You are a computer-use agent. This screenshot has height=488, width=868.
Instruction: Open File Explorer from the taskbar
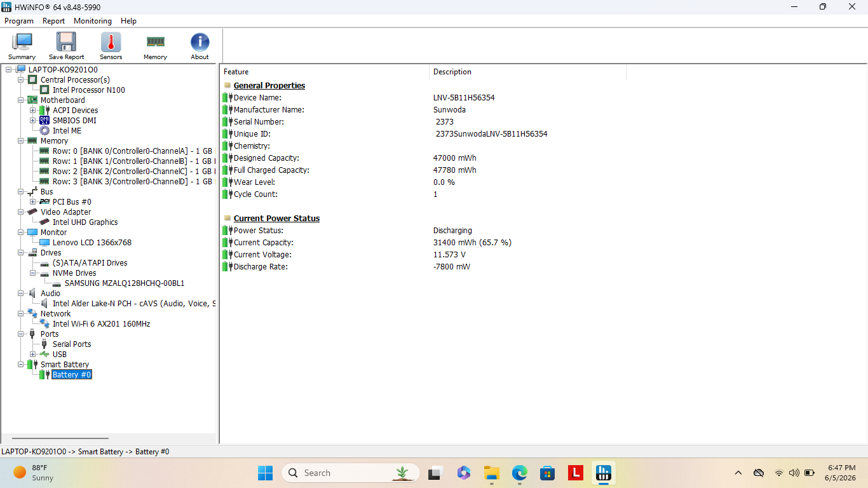[491, 473]
